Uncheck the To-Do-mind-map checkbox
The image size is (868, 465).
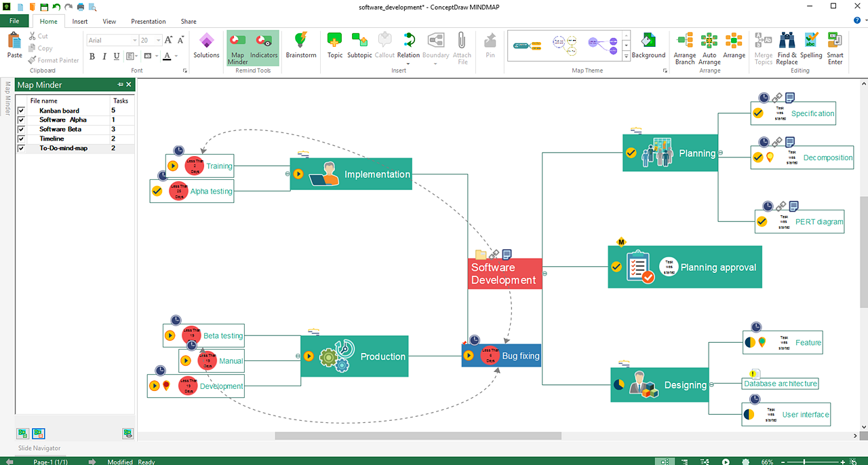(21, 148)
